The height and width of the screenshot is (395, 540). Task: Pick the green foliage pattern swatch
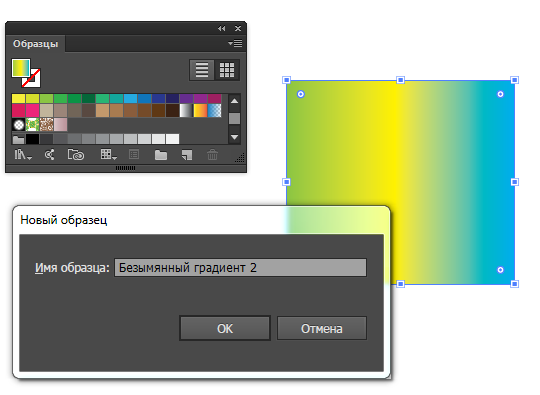click(x=32, y=125)
